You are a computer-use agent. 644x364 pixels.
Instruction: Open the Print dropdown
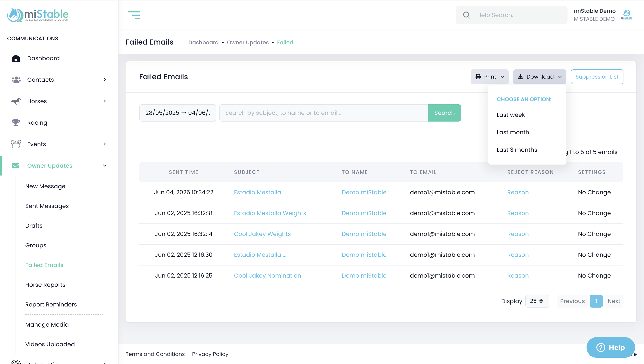[489, 77]
